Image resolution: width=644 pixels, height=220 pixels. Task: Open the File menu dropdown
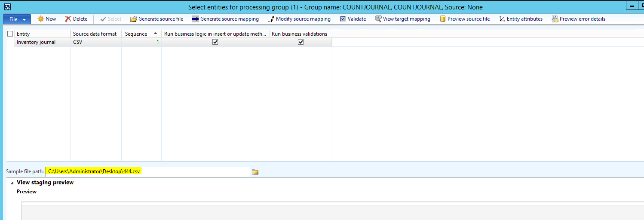17,19
